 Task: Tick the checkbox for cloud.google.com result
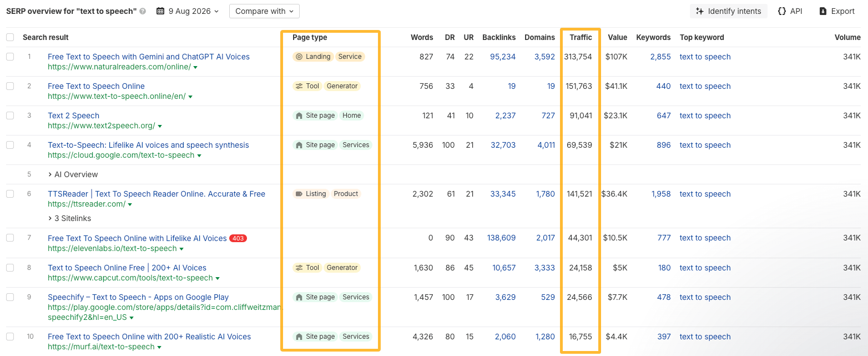pyautogui.click(x=10, y=145)
